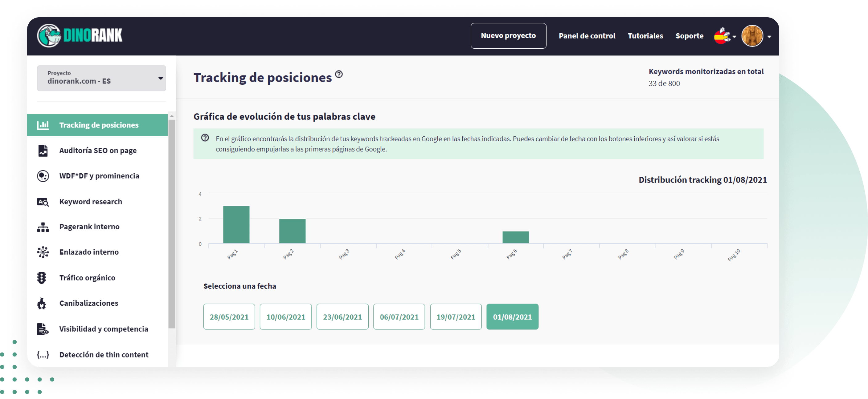Click the Pag 1 bar in the chart
868x399 pixels.
(236, 224)
